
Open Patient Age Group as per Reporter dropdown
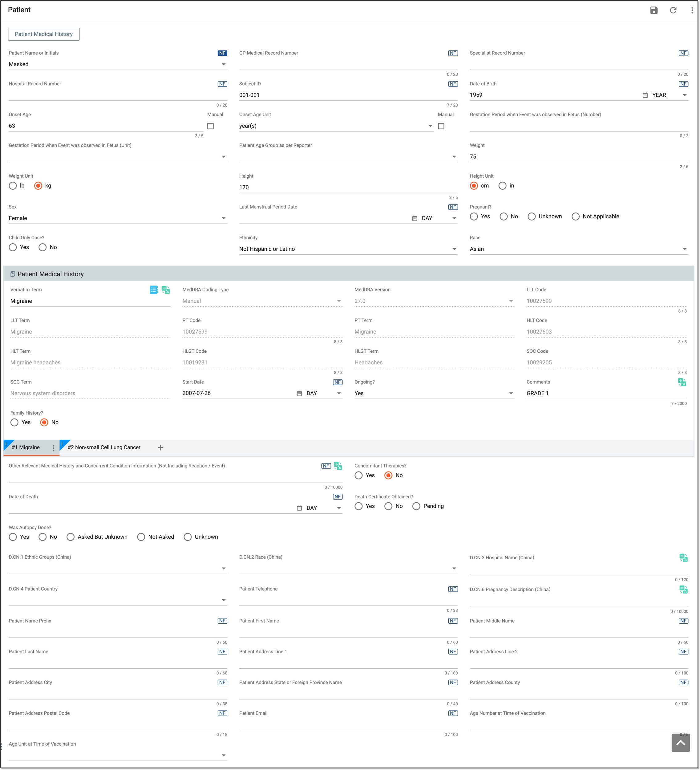click(x=348, y=157)
